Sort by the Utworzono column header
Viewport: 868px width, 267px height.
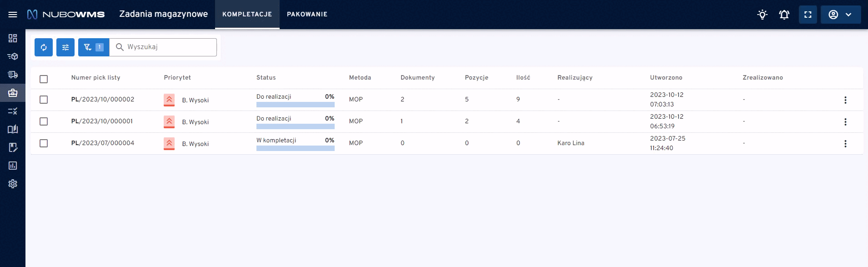click(666, 78)
